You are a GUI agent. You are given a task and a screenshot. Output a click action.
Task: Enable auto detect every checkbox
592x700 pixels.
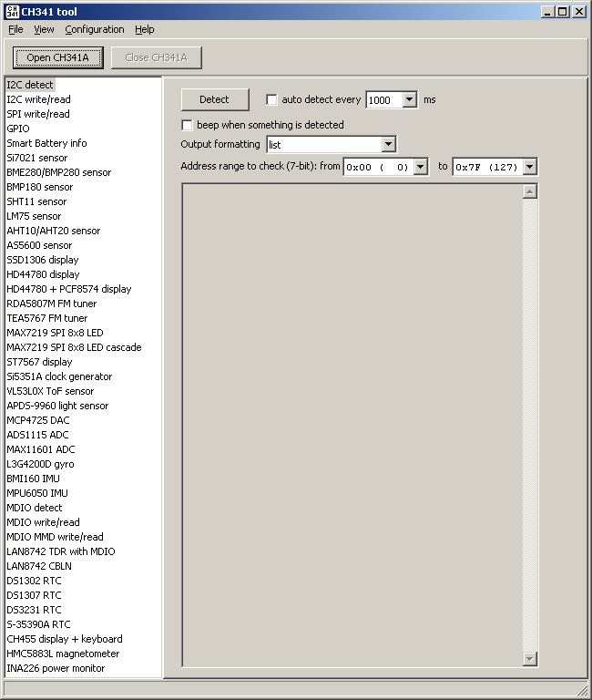tap(271, 99)
